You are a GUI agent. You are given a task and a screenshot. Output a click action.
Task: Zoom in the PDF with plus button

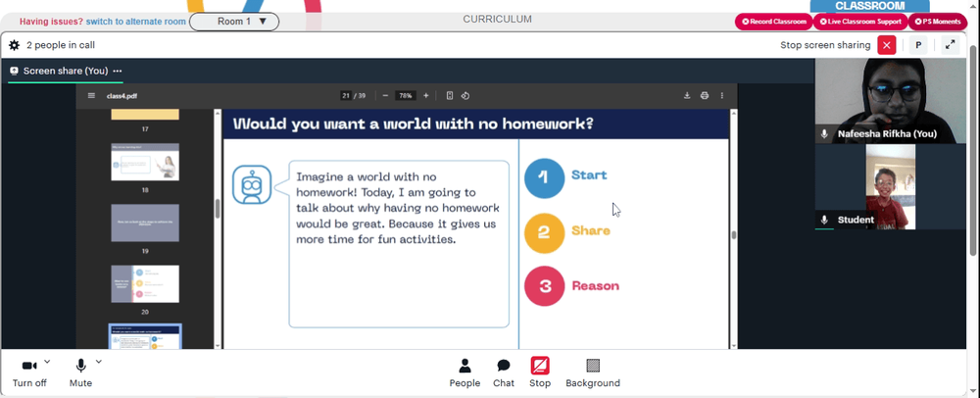[x=425, y=96]
